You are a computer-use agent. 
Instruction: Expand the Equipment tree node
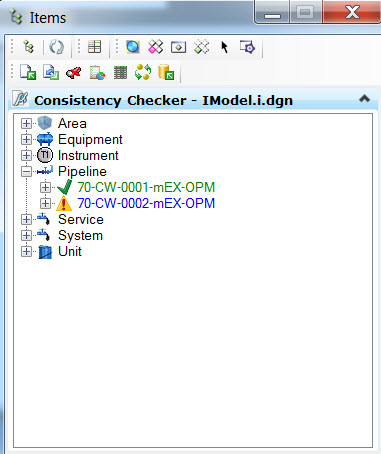(26, 140)
